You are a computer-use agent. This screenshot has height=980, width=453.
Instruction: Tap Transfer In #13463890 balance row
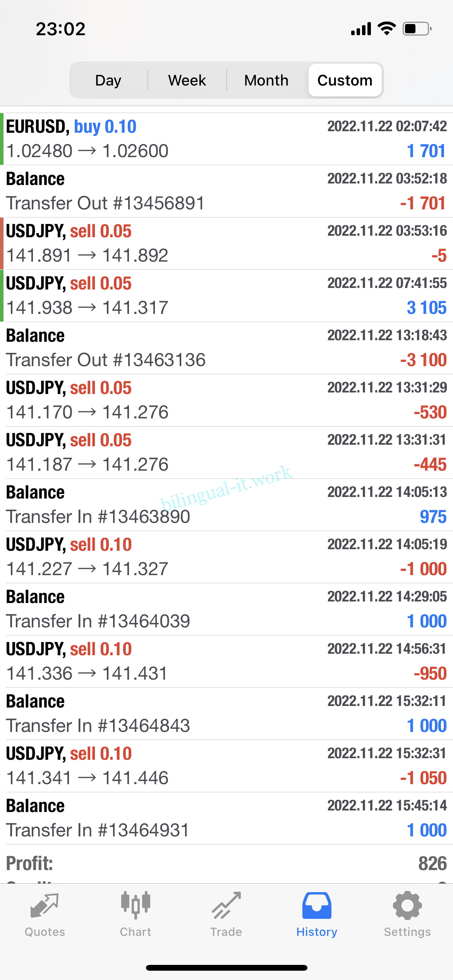tap(226, 505)
